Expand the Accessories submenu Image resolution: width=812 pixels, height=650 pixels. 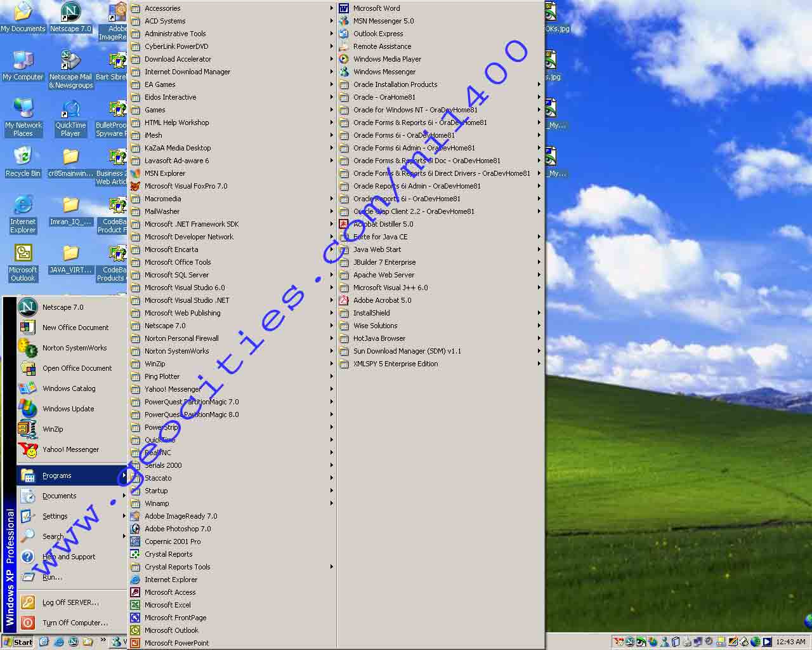[232, 8]
